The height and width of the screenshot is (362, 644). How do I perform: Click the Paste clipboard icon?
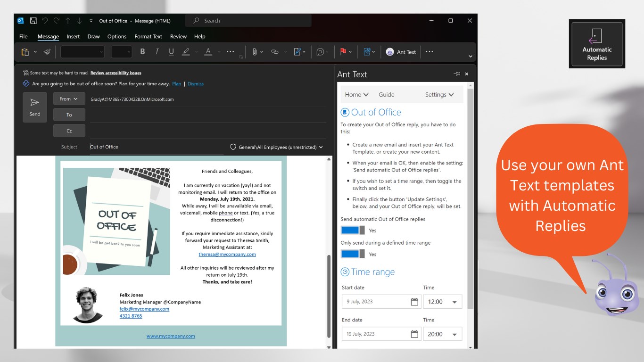pyautogui.click(x=25, y=52)
